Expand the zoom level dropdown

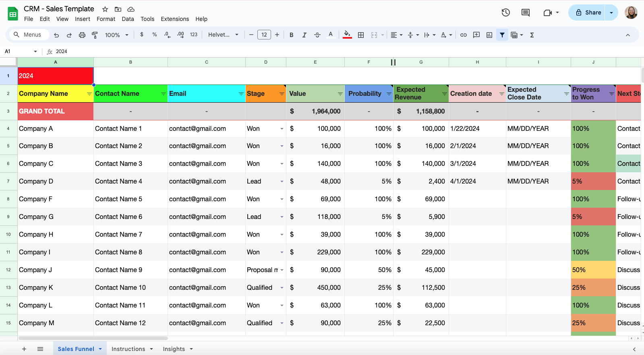point(126,35)
